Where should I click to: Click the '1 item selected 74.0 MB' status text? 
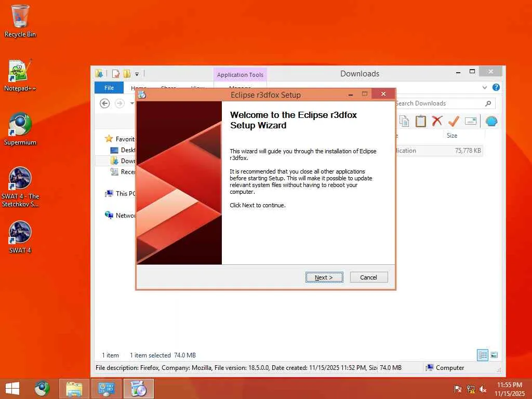(x=163, y=355)
